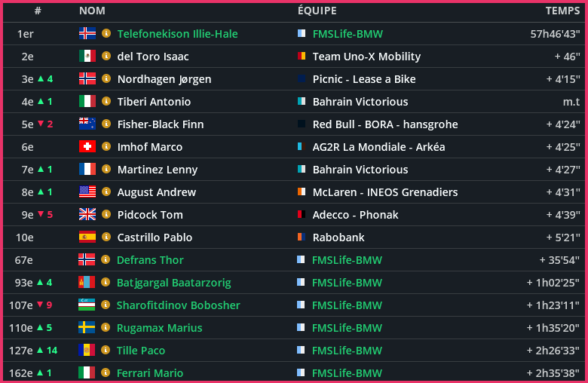Open Red Bull - BORA - hansgrohe team
Screen dimensions: 588x383
pyautogui.click(x=385, y=124)
